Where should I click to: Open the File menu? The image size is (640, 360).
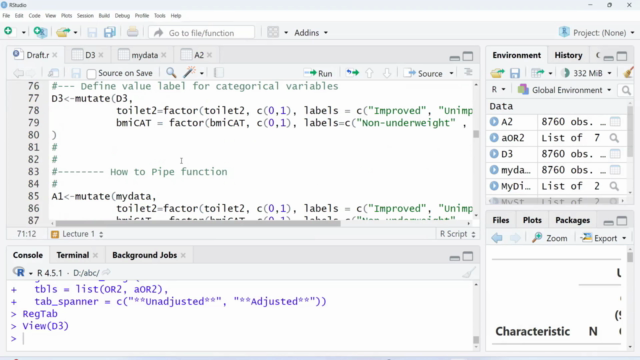6,16
